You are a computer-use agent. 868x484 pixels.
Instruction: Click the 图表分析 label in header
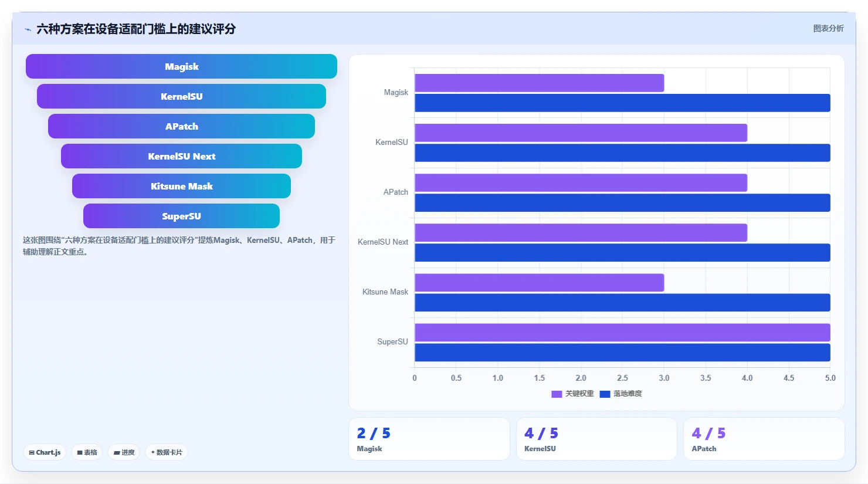tap(828, 28)
